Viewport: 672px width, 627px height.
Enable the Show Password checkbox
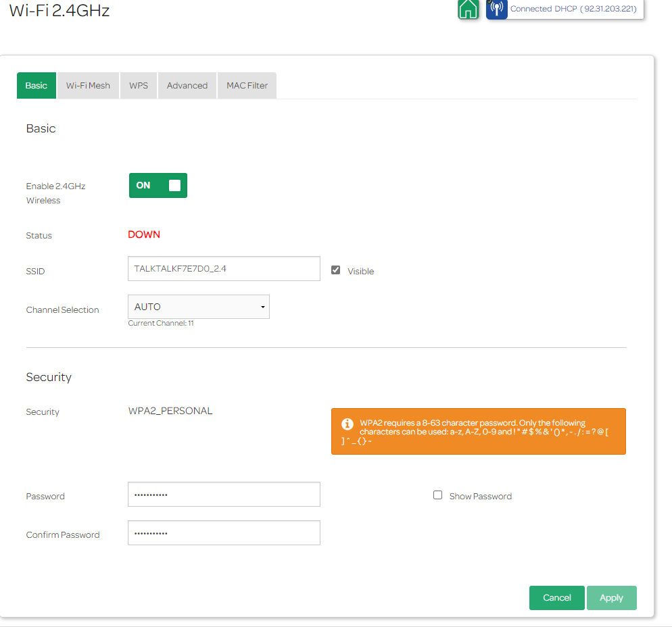(x=437, y=495)
